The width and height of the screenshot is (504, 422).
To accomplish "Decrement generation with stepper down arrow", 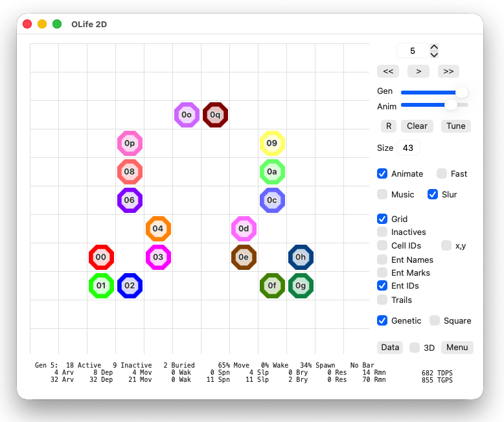I will tap(434, 54).
